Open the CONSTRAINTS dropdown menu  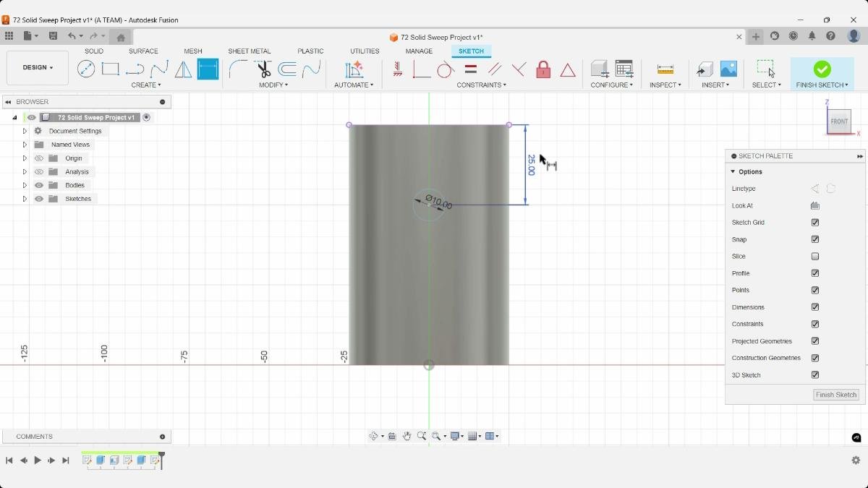[x=482, y=85]
